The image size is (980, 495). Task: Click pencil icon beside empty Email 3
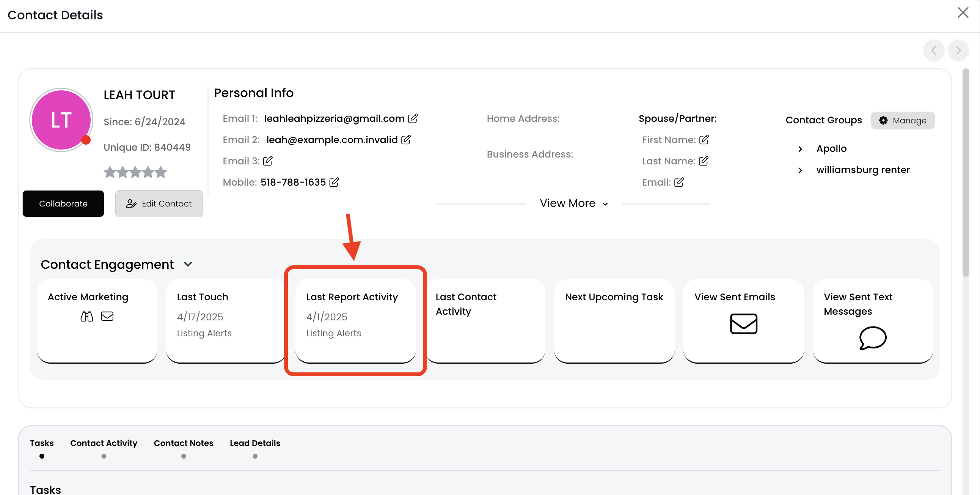[268, 161]
